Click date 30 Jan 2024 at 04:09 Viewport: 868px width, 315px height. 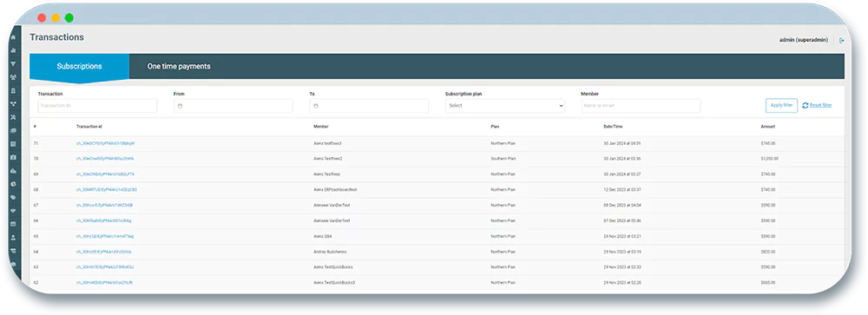621,143
